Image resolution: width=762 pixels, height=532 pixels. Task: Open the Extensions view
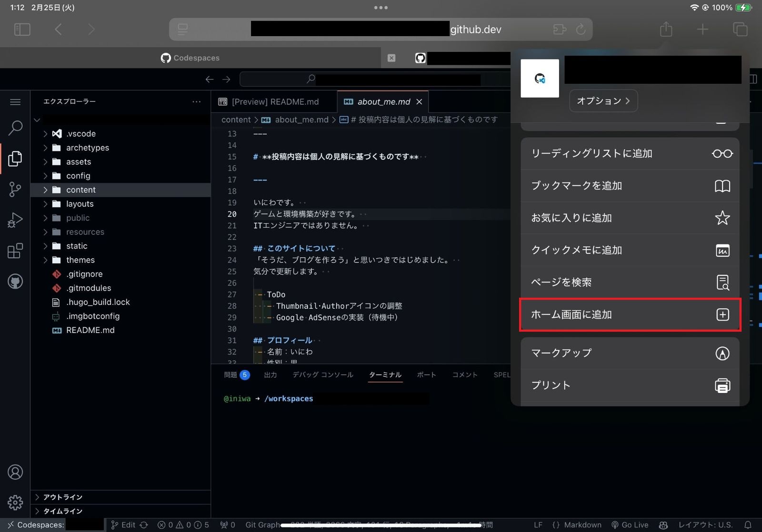coord(16,251)
